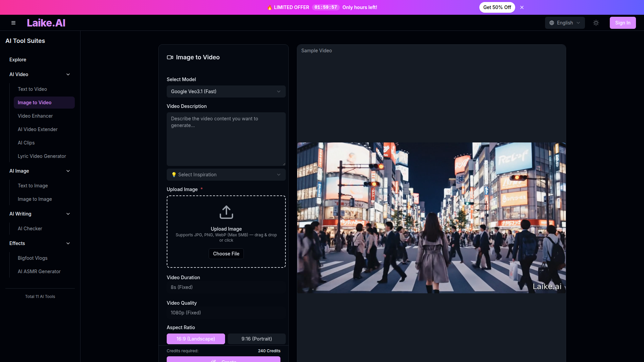Click the lightbulb icon in Select Inspiration
The width and height of the screenshot is (644, 362).
tap(174, 175)
